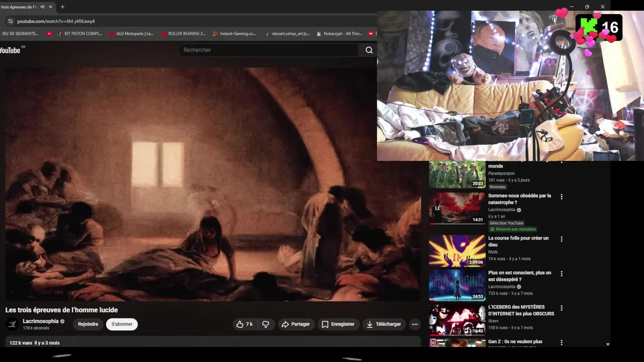This screenshot has width=644, height=362.
Task: Focus the Rechercher search field
Action: pos(269,50)
